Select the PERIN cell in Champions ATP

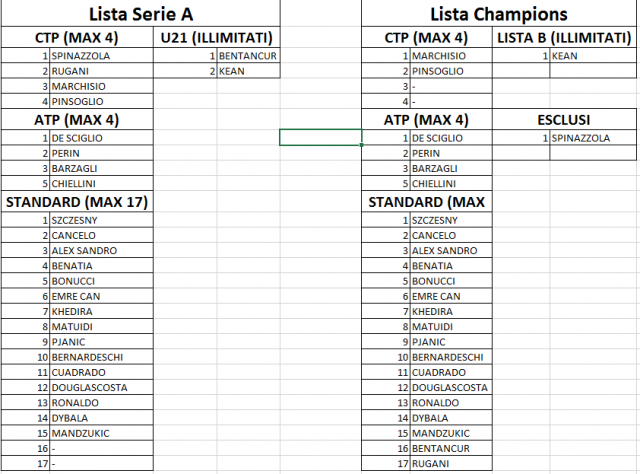tap(451, 153)
